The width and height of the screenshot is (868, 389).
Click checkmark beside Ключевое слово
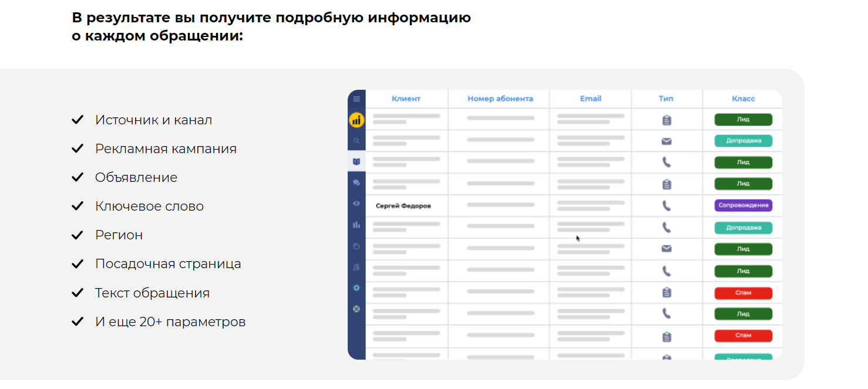click(78, 206)
